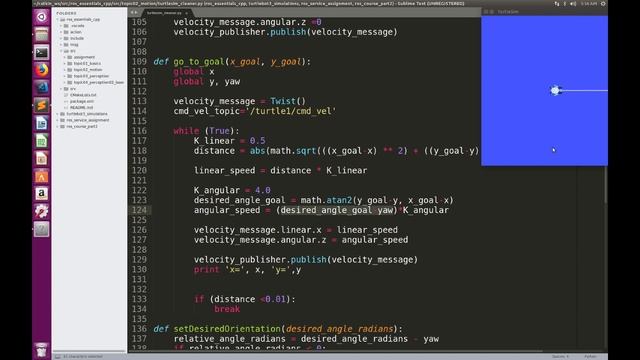Expand the topic01_basics folder
The image size is (640, 360).
click(x=64, y=63)
